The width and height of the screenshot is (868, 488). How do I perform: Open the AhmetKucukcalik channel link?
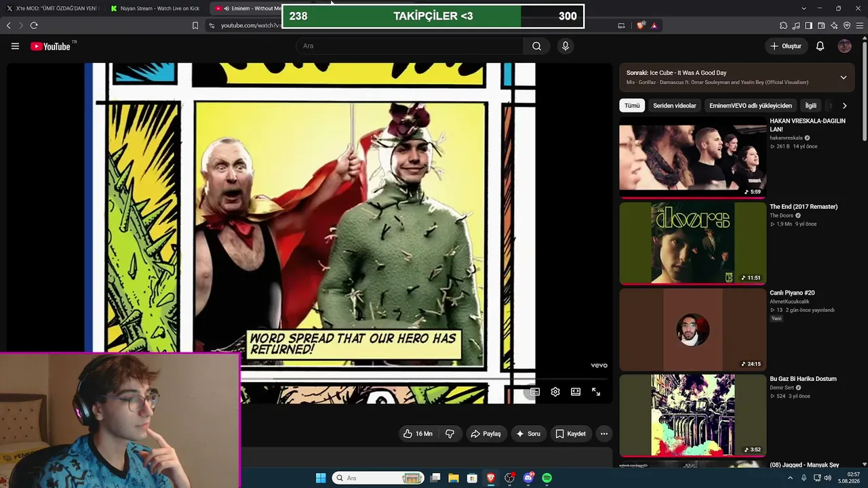pyautogui.click(x=791, y=302)
